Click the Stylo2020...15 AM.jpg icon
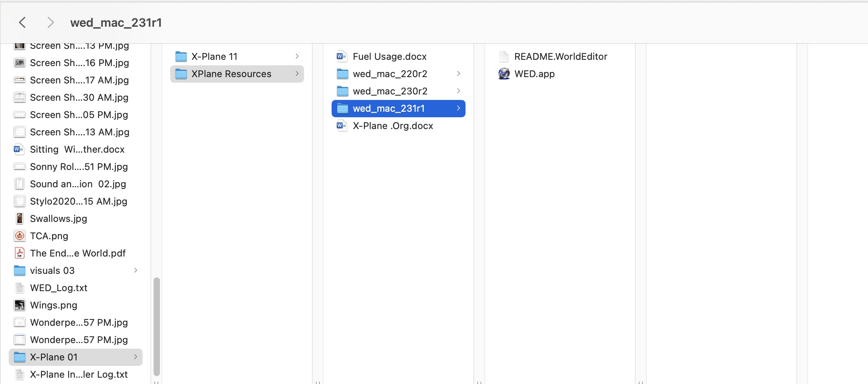This screenshot has width=868, height=384. click(x=20, y=201)
